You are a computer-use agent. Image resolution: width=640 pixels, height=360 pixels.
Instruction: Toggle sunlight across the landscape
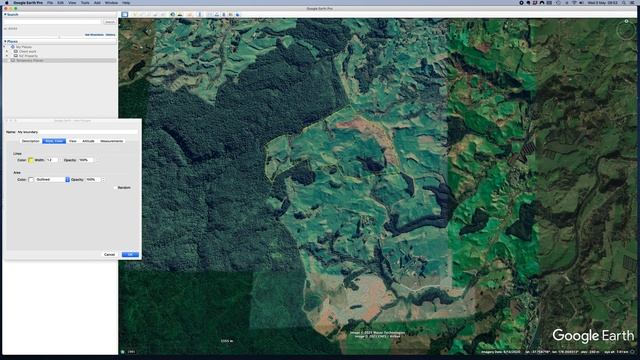coord(180,14)
